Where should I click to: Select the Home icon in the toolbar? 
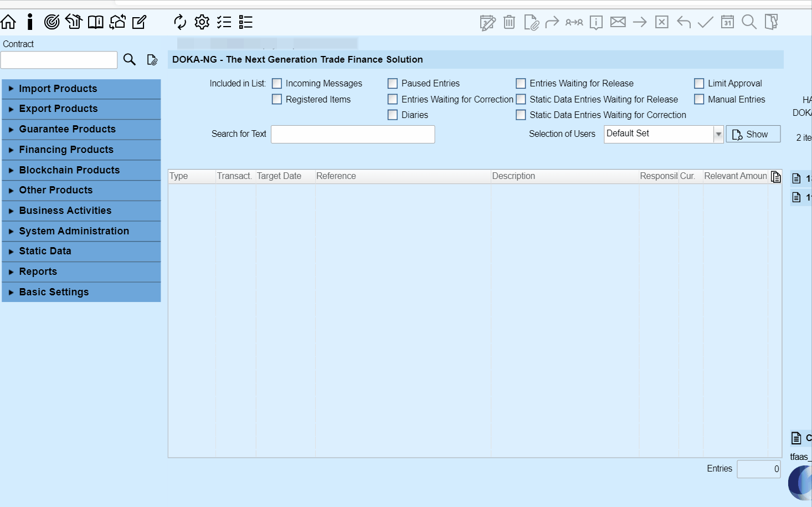[x=8, y=22]
